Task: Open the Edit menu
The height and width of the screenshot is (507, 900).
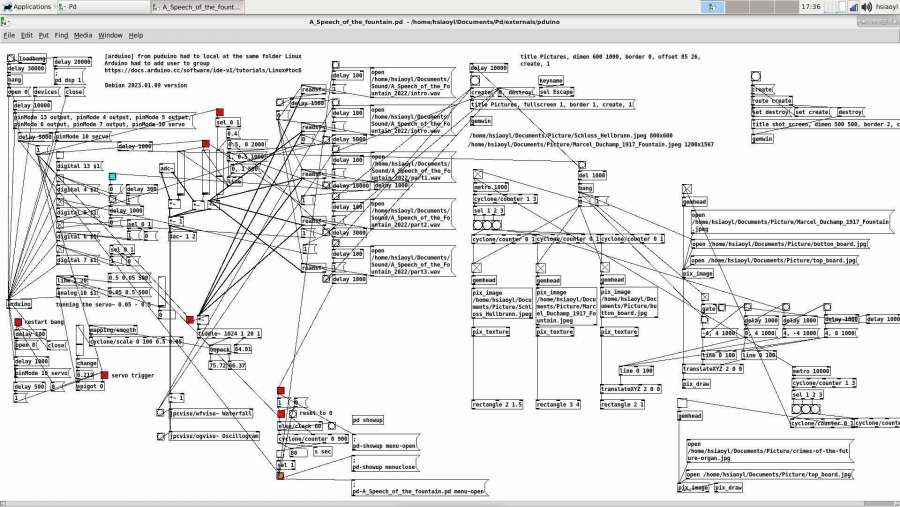Action: (x=27, y=35)
